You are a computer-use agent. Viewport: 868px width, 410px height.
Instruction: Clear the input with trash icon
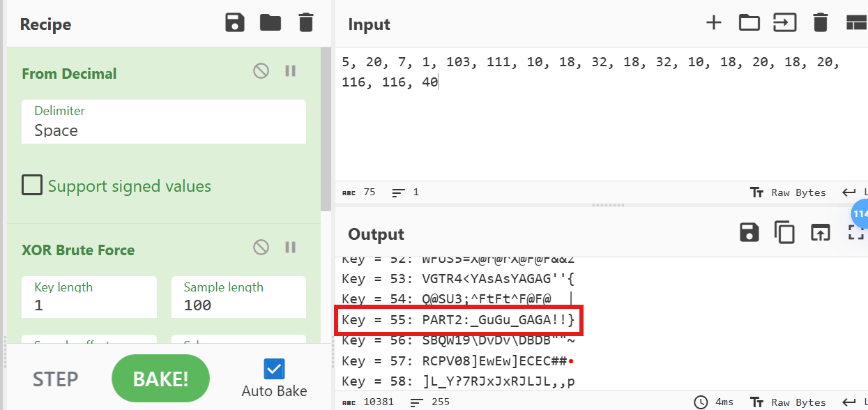[x=821, y=23]
